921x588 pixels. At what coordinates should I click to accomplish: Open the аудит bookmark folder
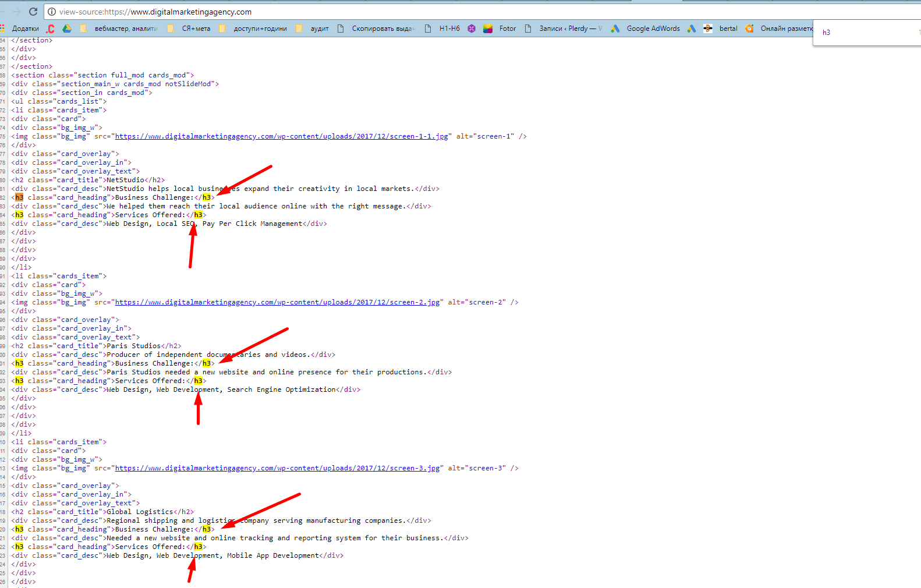click(x=312, y=29)
